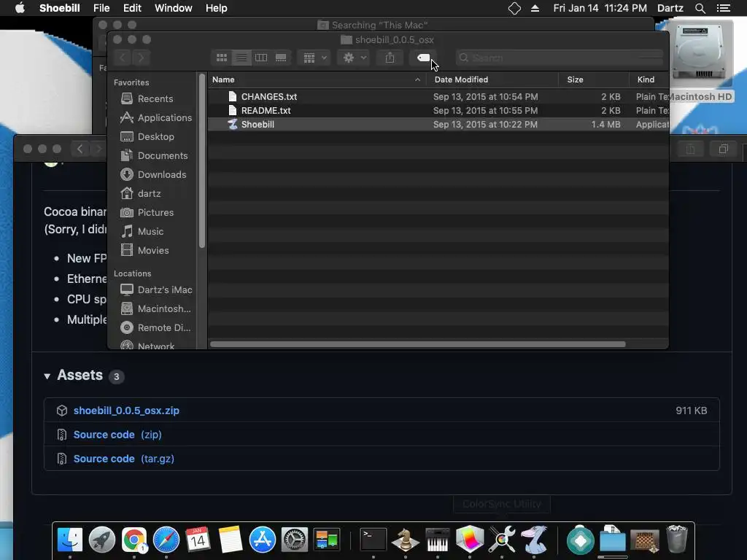Image resolution: width=747 pixels, height=560 pixels.
Task: Open the Window menu
Action: [x=174, y=8]
